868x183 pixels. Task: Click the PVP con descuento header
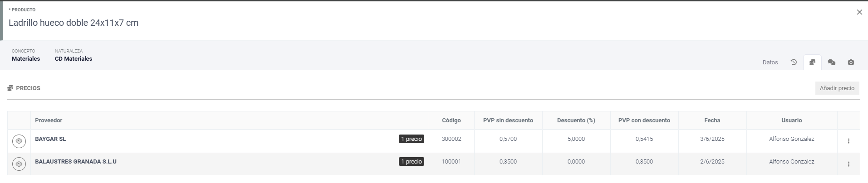coord(644,120)
